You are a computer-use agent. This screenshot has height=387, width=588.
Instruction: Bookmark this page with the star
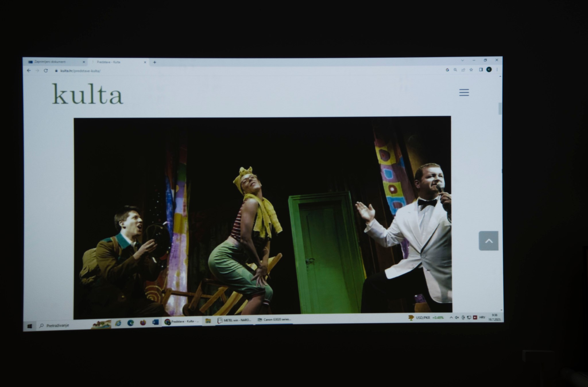click(x=471, y=70)
